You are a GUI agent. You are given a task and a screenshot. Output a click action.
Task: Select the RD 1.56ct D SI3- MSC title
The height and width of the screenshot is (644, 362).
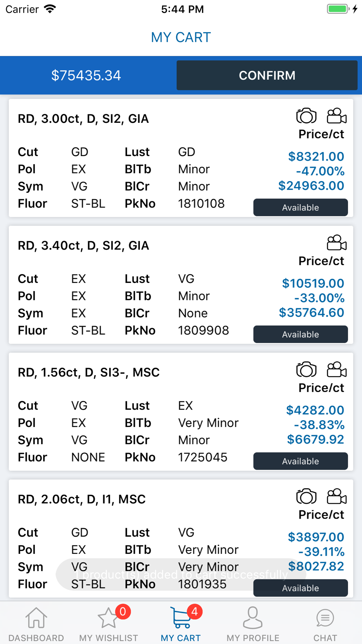[x=89, y=372]
